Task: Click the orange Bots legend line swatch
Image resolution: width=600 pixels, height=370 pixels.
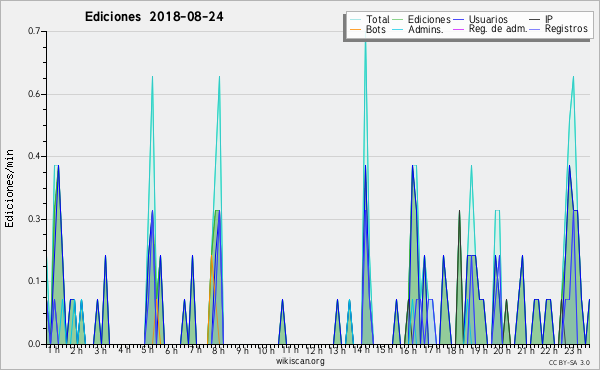Action: (355, 29)
